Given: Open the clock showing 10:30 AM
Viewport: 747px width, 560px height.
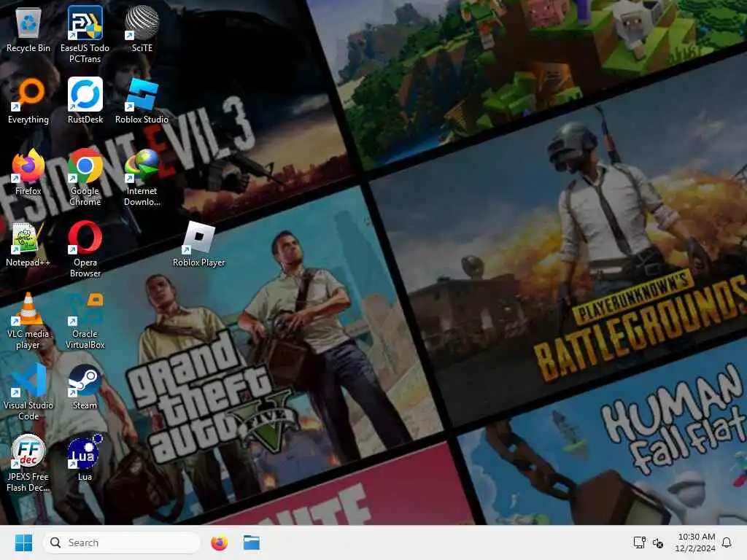Looking at the screenshot, I should click(695, 542).
